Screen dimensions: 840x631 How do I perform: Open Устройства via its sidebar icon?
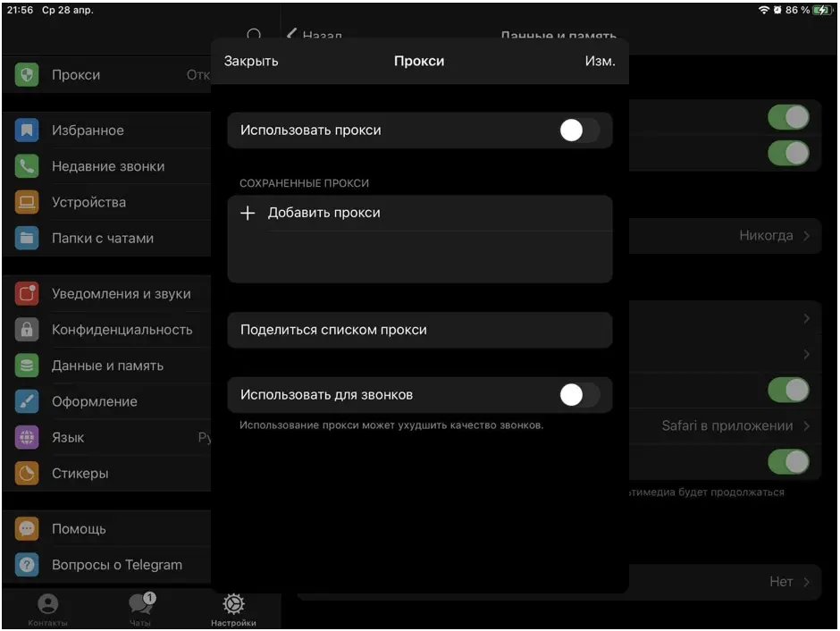(25, 202)
